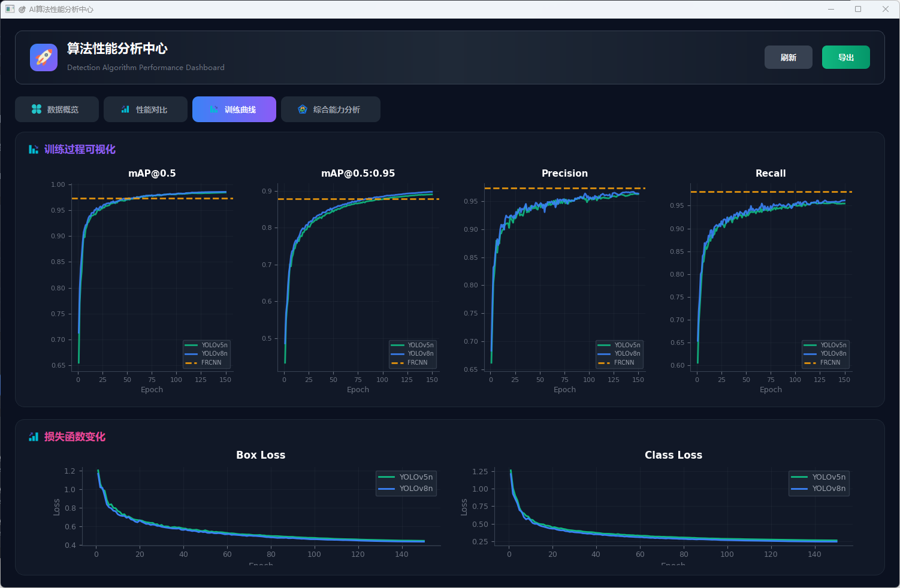Image resolution: width=900 pixels, height=588 pixels.
Task: Switch to the 数据概览 tab
Action: pos(56,109)
